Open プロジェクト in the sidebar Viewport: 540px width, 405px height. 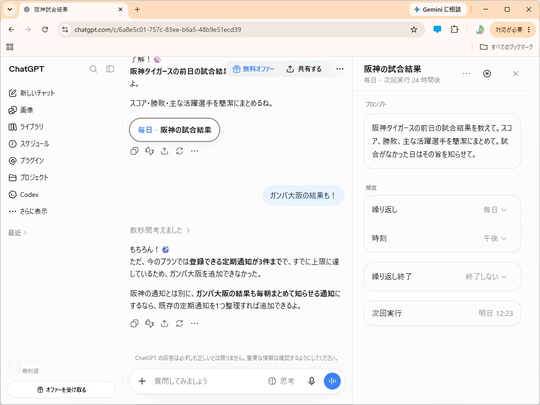(29, 177)
